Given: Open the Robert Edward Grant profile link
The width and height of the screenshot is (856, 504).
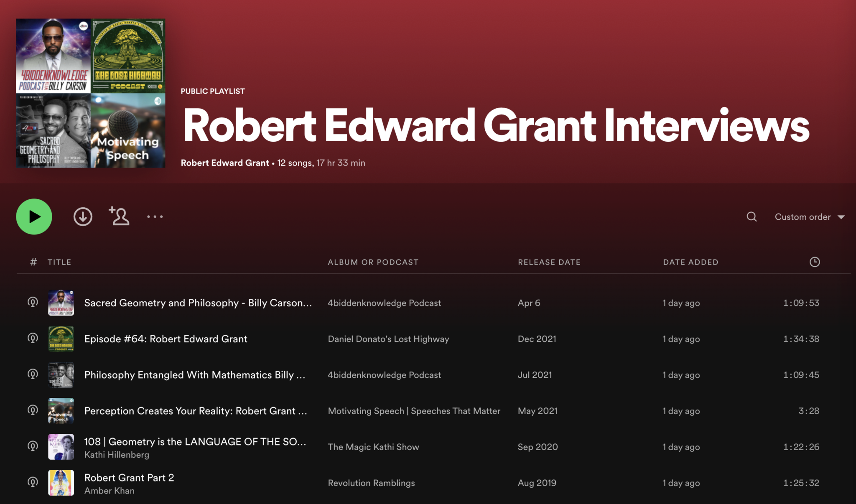Looking at the screenshot, I should click(224, 163).
